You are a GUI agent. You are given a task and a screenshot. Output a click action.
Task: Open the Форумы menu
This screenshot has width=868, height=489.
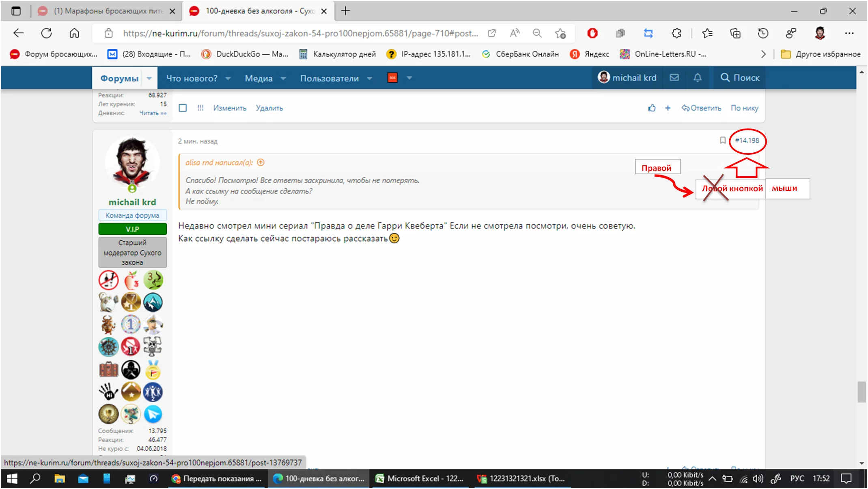(120, 78)
